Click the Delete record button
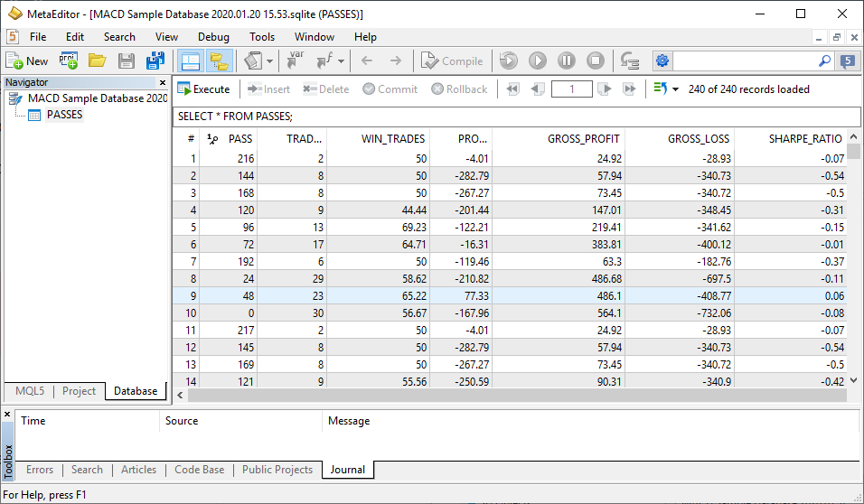The height and width of the screenshot is (504, 864). pos(326,89)
